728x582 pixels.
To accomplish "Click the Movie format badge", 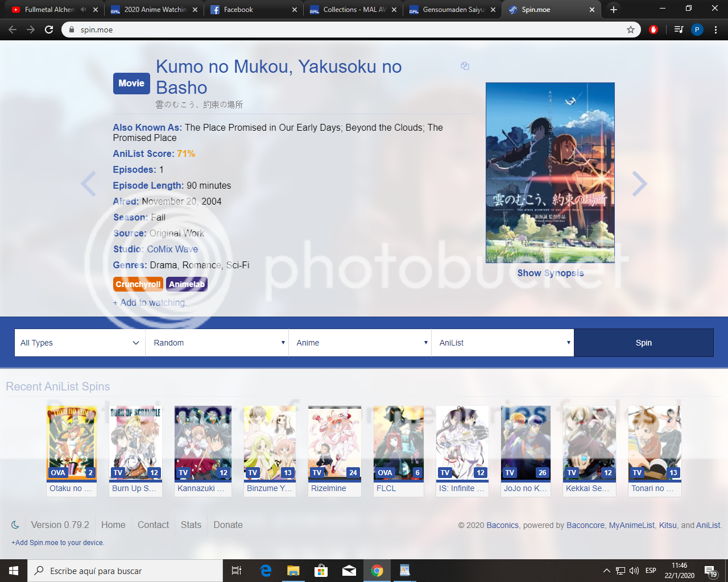I will point(131,83).
